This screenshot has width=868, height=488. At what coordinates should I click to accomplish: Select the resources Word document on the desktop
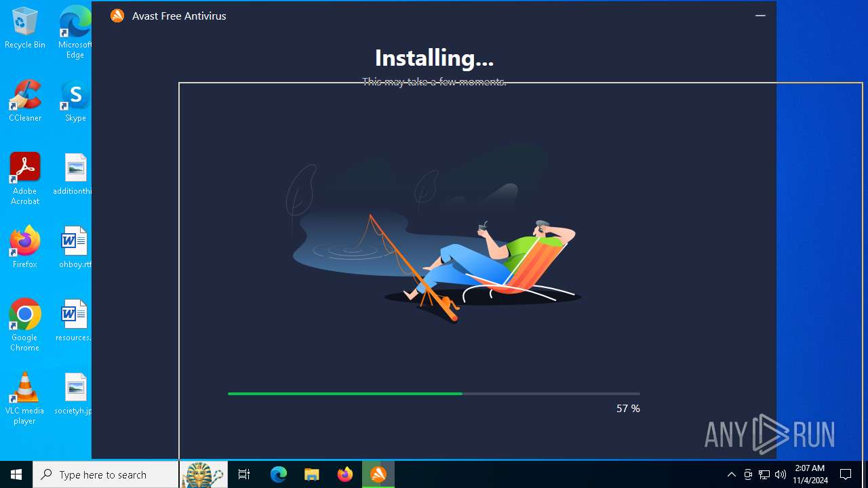[73, 321]
